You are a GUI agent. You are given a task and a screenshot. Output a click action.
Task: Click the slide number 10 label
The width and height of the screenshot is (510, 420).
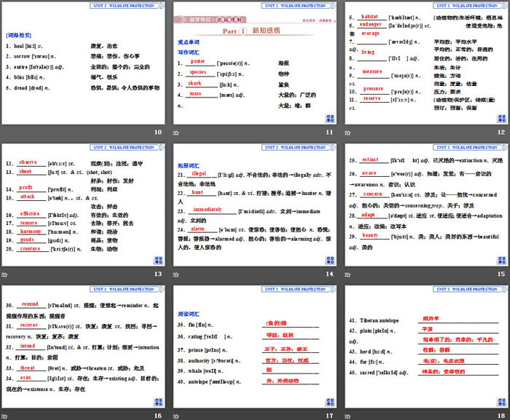point(158,132)
